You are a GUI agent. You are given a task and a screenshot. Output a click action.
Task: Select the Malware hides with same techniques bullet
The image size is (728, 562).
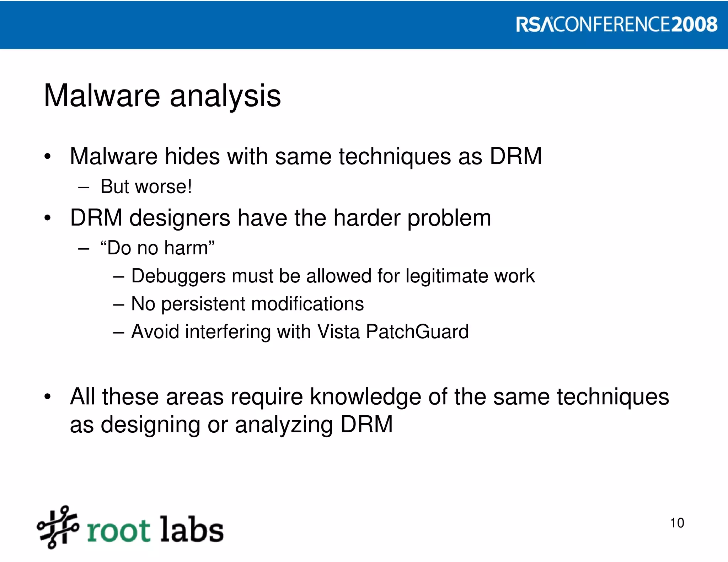coord(306,156)
